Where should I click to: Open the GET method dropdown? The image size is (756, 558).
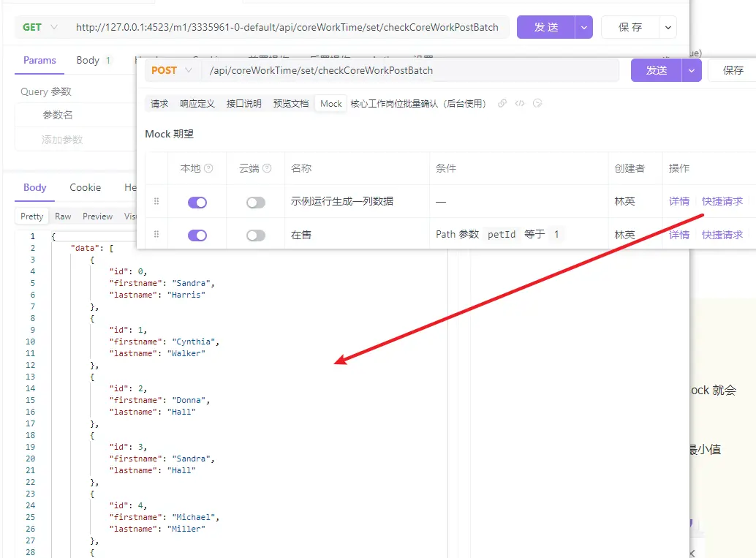(x=39, y=27)
